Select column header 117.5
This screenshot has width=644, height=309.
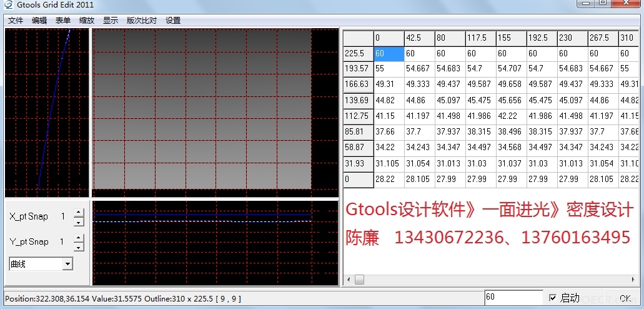pos(480,38)
